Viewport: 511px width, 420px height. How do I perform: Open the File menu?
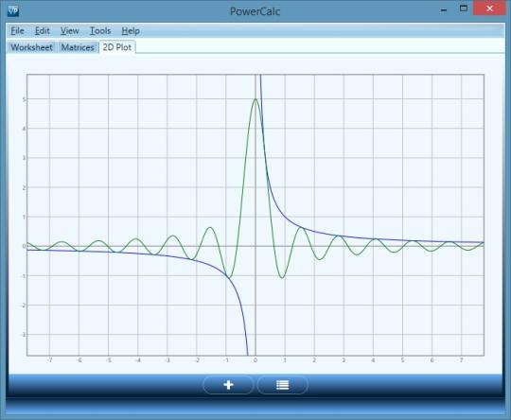click(x=17, y=31)
